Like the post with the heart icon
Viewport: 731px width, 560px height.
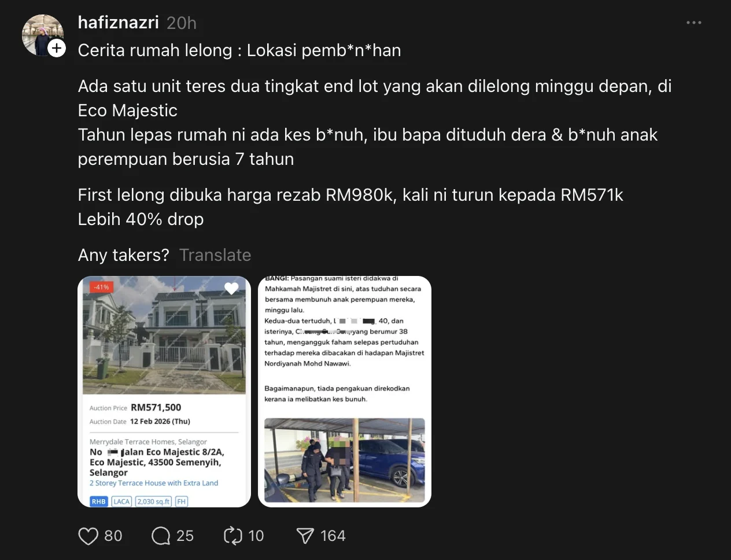click(88, 536)
